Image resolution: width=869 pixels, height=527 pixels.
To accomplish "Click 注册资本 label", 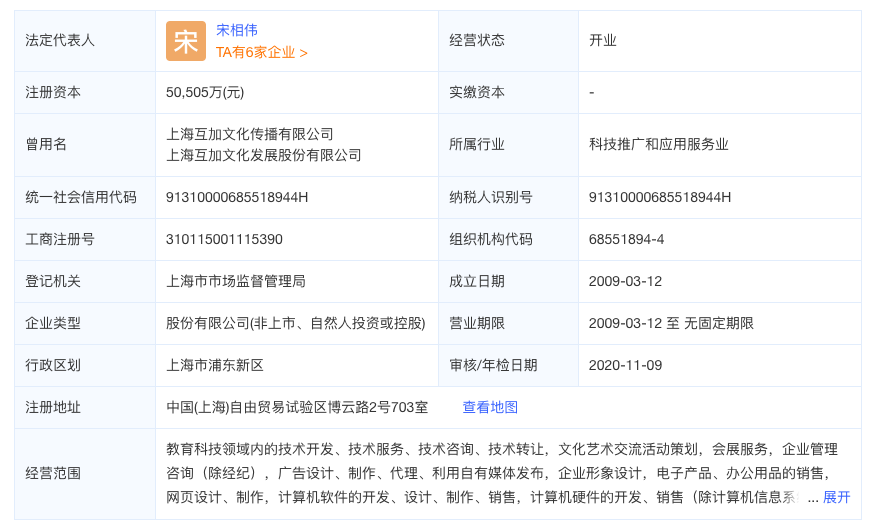I will point(53,92).
